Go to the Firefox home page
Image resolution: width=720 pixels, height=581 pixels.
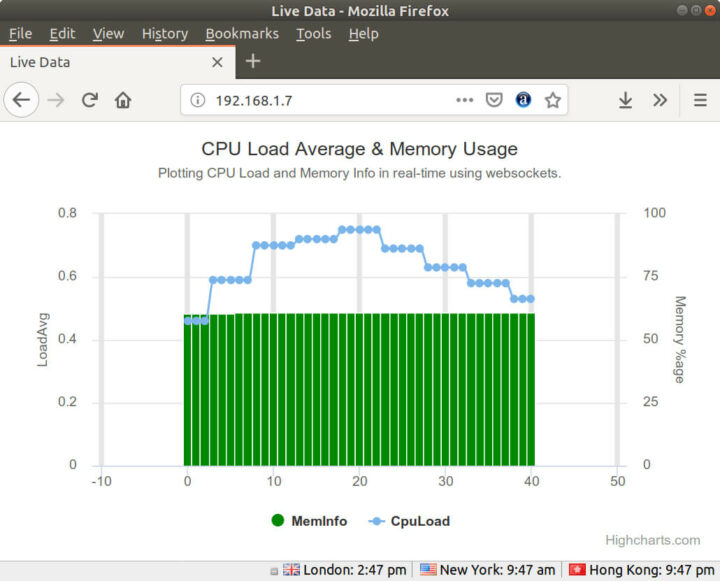pos(123,100)
